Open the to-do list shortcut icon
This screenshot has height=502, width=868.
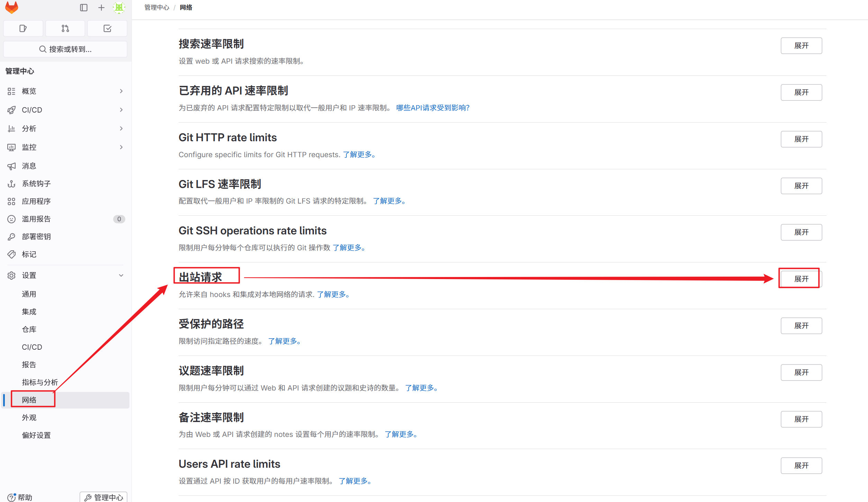[x=107, y=28]
